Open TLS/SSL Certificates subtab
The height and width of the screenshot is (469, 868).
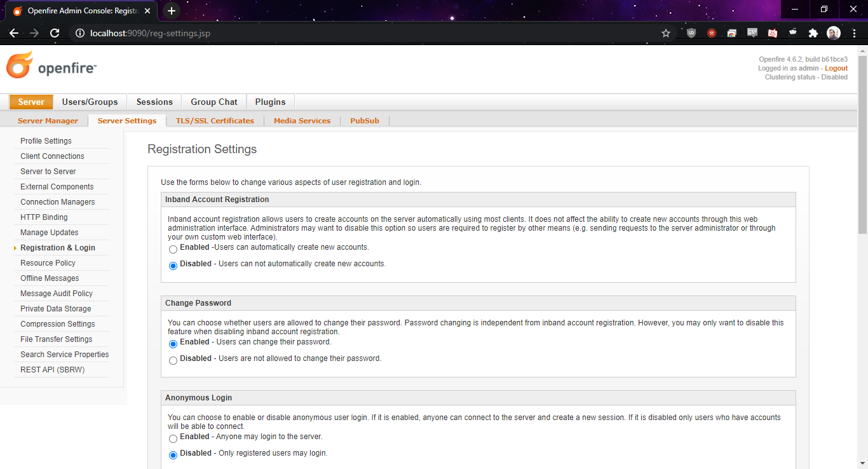[x=215, y=121]
